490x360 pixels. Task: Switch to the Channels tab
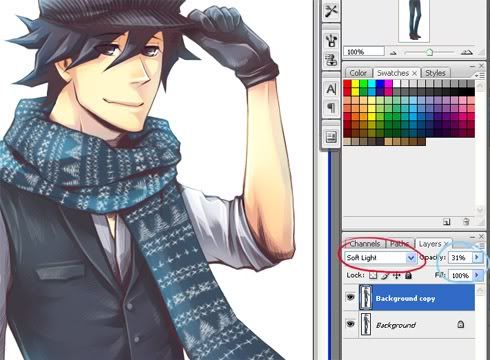365,244
